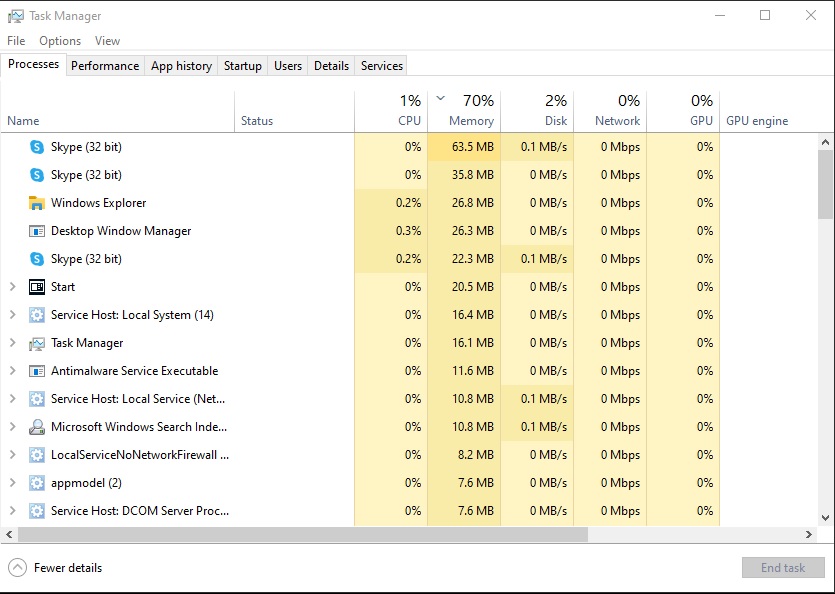Click the horizontal scrollbar left arrow
The height and width of the screenshot is (594, 835).
pyautogui.click(x=9, y=534)
